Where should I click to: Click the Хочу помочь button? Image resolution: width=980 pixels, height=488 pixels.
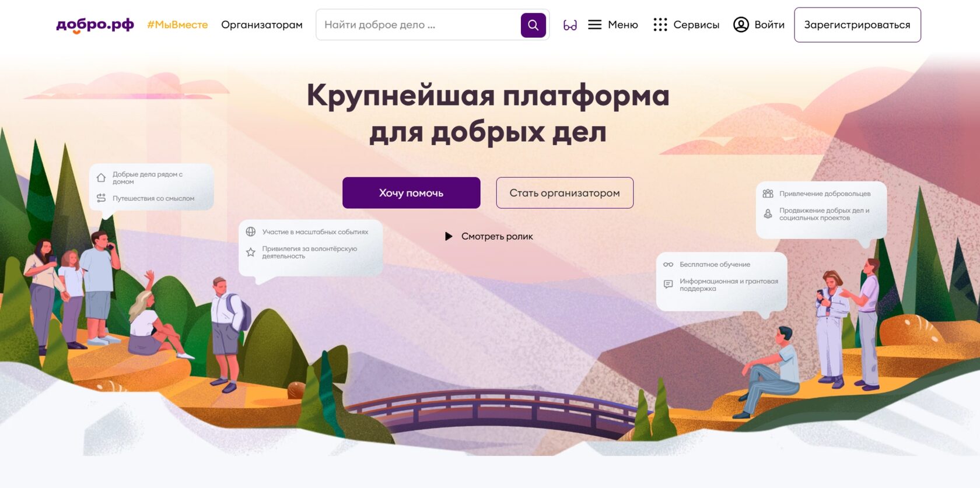pos(411,193)
